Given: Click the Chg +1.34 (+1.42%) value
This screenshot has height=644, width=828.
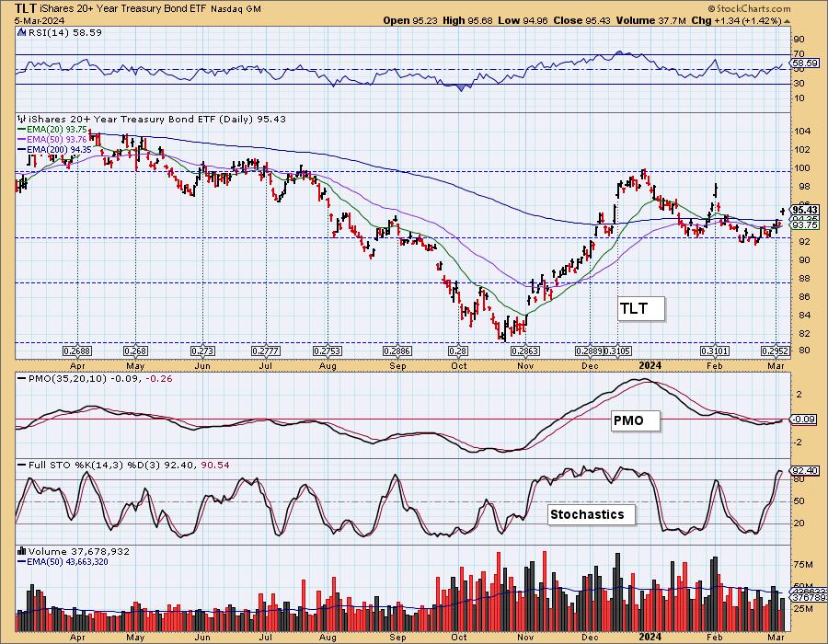Looking at the screenshot, I should [736, 20].
